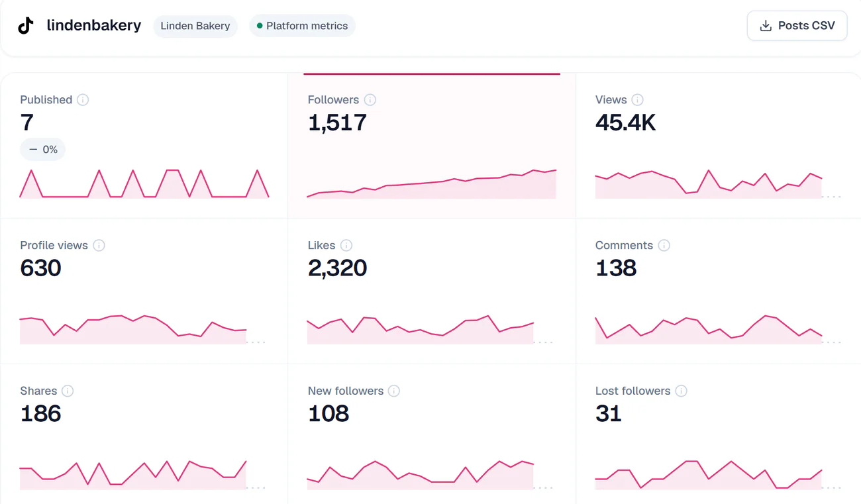Screen dimensions: 861x504
Task: Open the Linden Bakery tag
Action: point(195,26)
